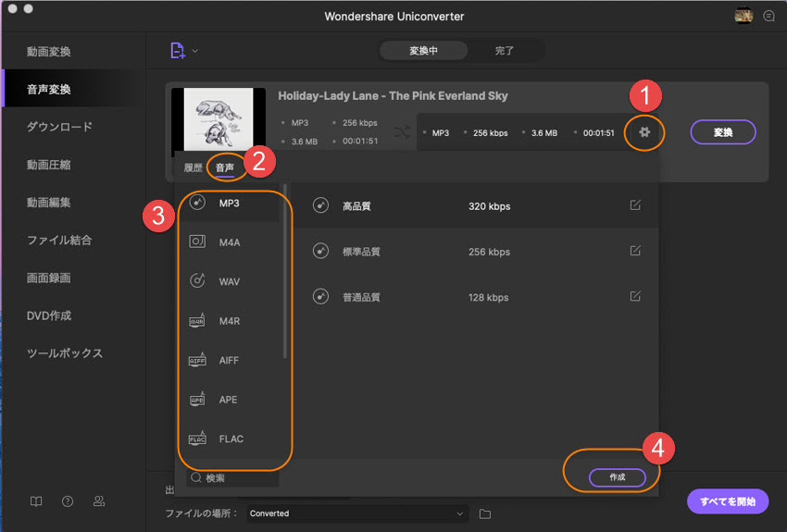Click the FLAC format icon
The image size is (787, 532).
[197, 439]
